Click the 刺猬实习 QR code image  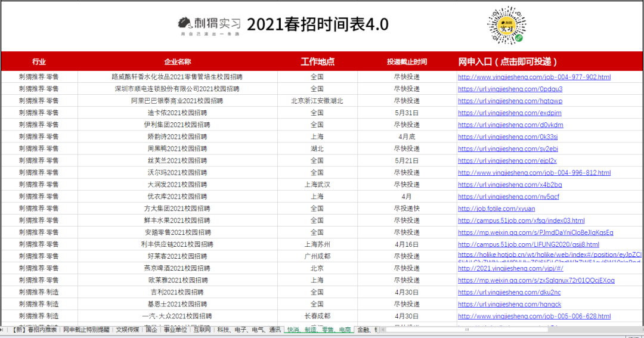point(506,26)
